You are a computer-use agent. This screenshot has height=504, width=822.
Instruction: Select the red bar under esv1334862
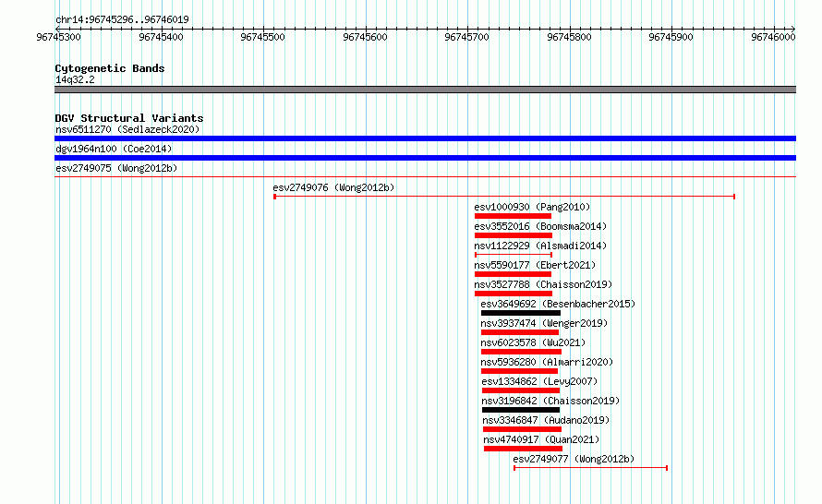521,390
